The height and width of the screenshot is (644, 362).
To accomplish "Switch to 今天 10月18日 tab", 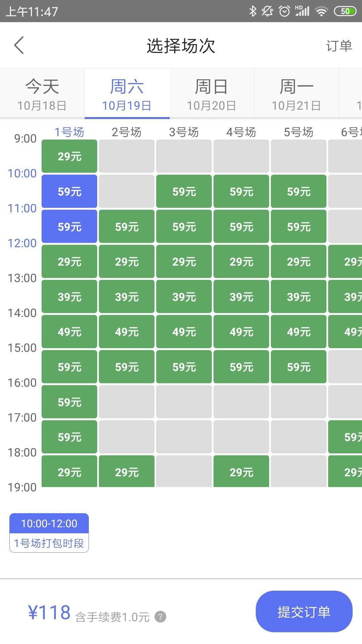I will 42,94.
